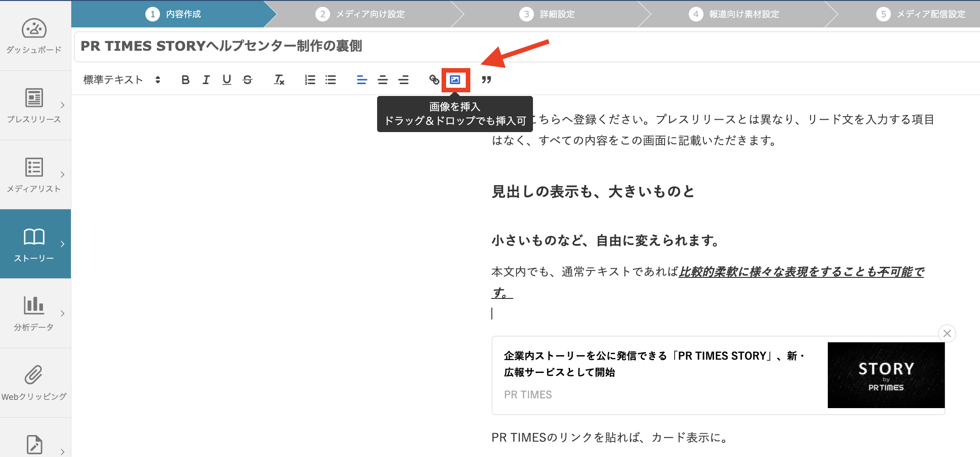Screen dimensions: 980x457
Task: Expand the chevron beside the document-edit icon
Action: [x=63, y=452]
